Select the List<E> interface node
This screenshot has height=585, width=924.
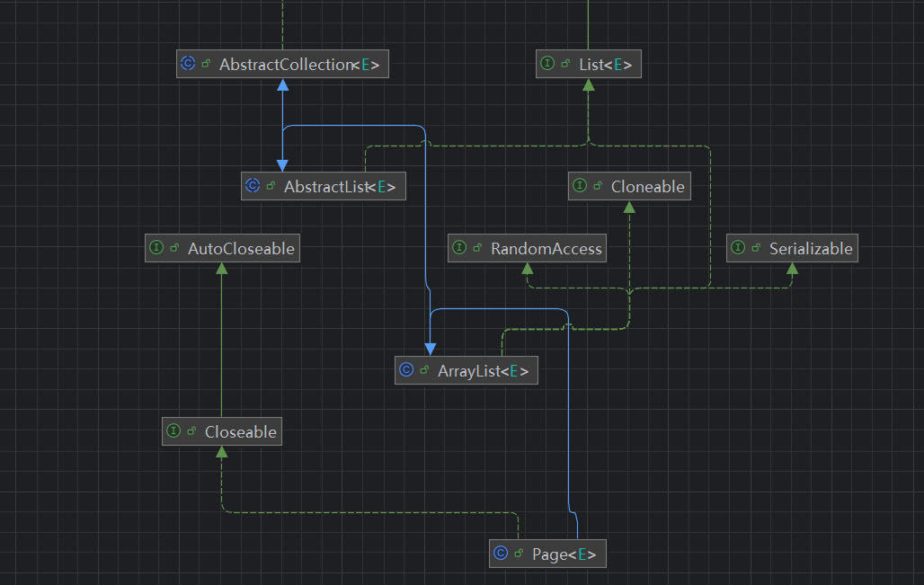(x=588, y=64)
